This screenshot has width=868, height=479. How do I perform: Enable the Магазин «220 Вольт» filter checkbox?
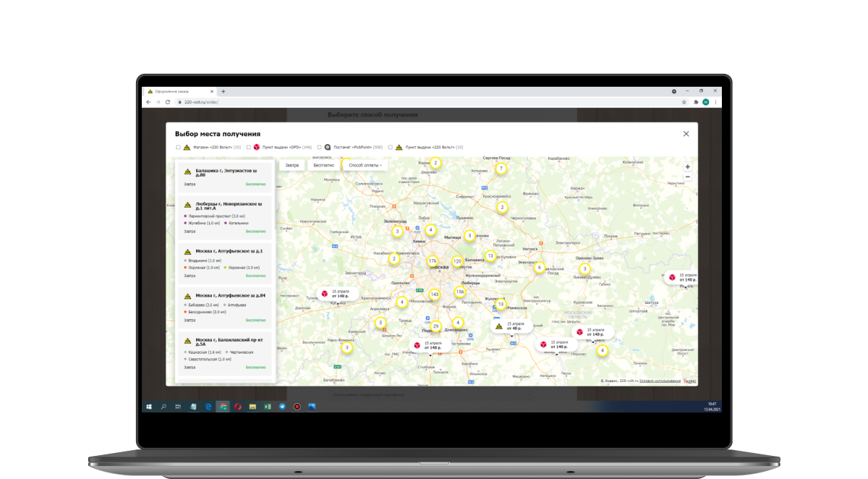coord(178,147)
